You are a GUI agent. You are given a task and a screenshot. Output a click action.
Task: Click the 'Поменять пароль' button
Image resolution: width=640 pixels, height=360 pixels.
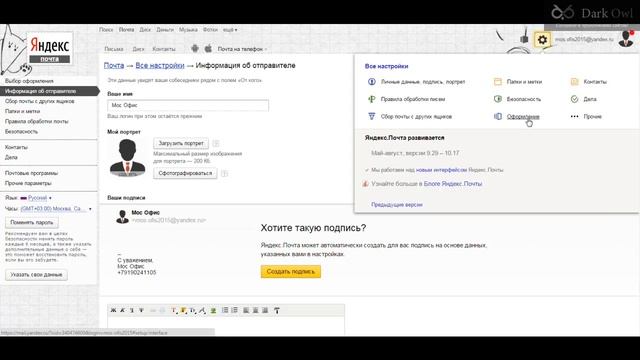(x=31, y=222)
